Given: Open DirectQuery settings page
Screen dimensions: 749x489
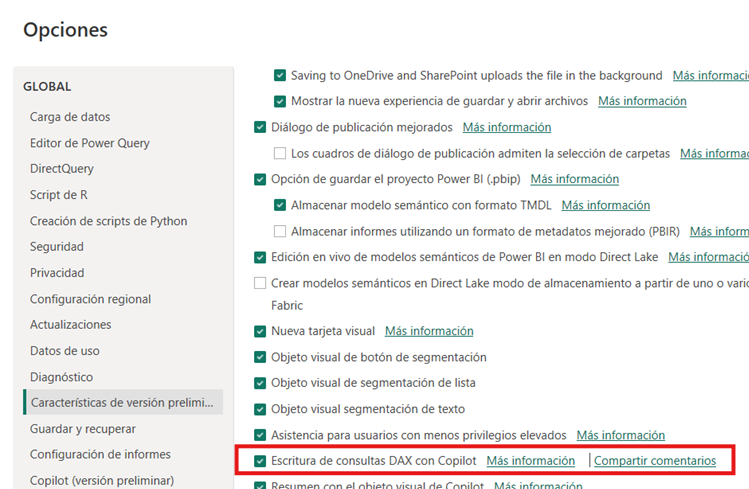Looking at the screenshot, I should click(x=62, y=169).
